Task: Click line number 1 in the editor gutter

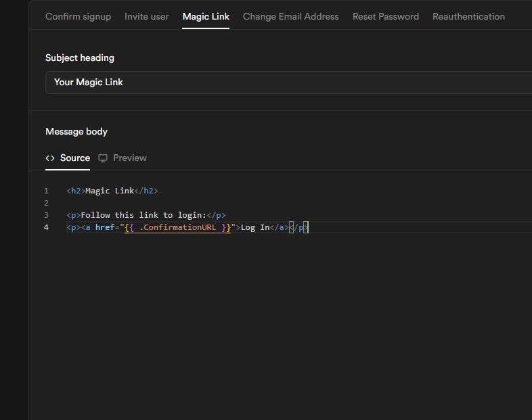Action: pos(46,191)
